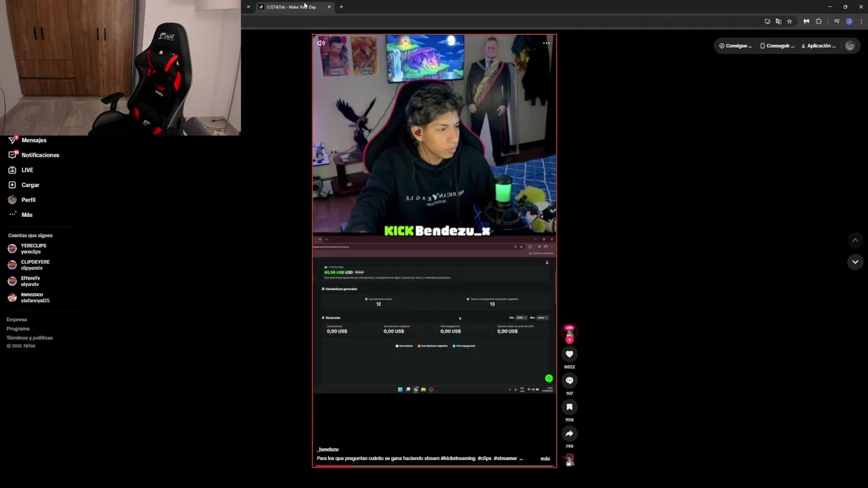
Task: Open the #clips hashtag
Action: (484, 459)
